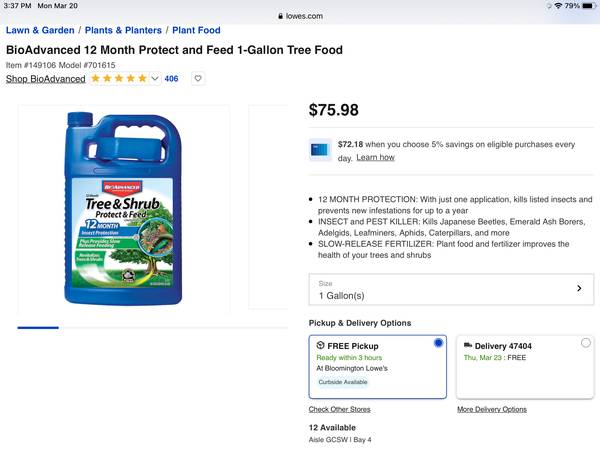The image size is (600, 450).
Task: Click the star rating icons
Action: click(x=119, y=78)
